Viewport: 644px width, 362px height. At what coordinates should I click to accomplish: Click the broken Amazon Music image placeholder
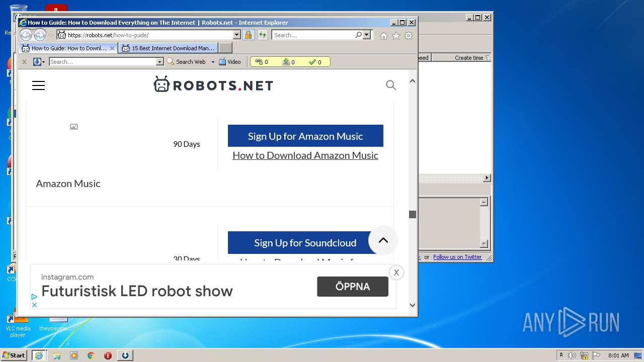click(74, 127)
